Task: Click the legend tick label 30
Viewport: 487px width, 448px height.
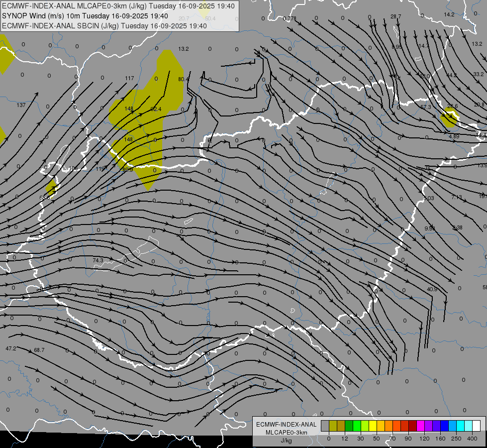Action: pyautogui.click(x=360, y=439)
